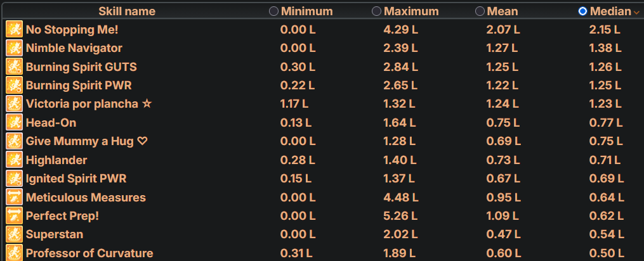Click Highlander mean value 0.73 L

coord(503,160)
